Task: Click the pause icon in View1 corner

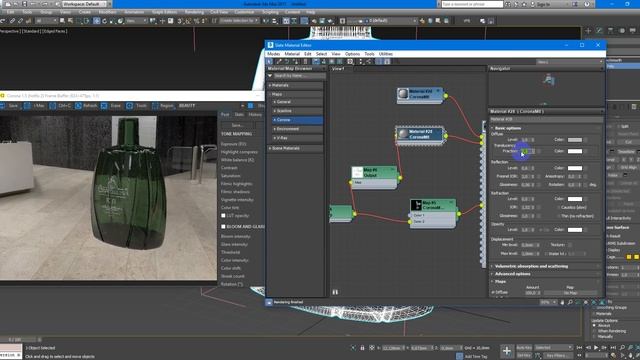Action: tap(335, 292)
